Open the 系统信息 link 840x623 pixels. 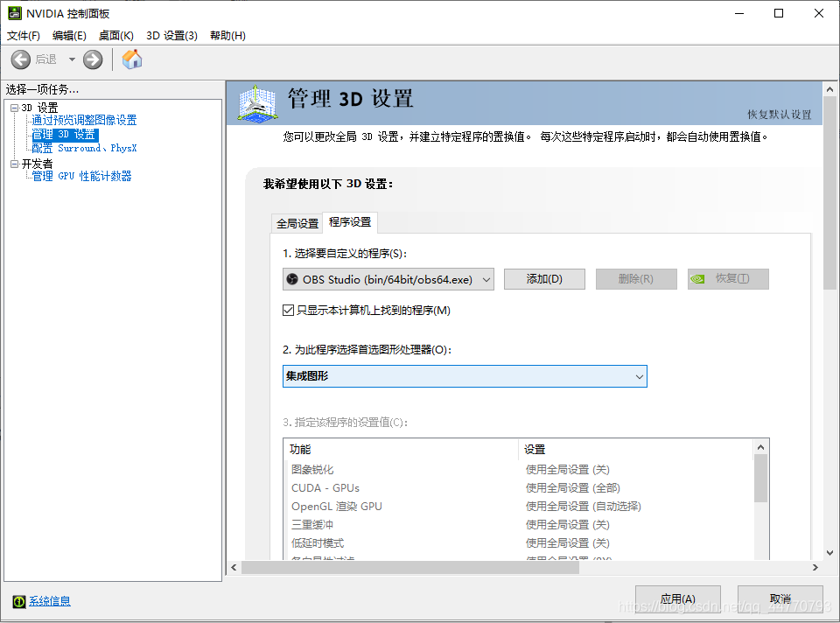pyautogui.click(x=50, y=601)
